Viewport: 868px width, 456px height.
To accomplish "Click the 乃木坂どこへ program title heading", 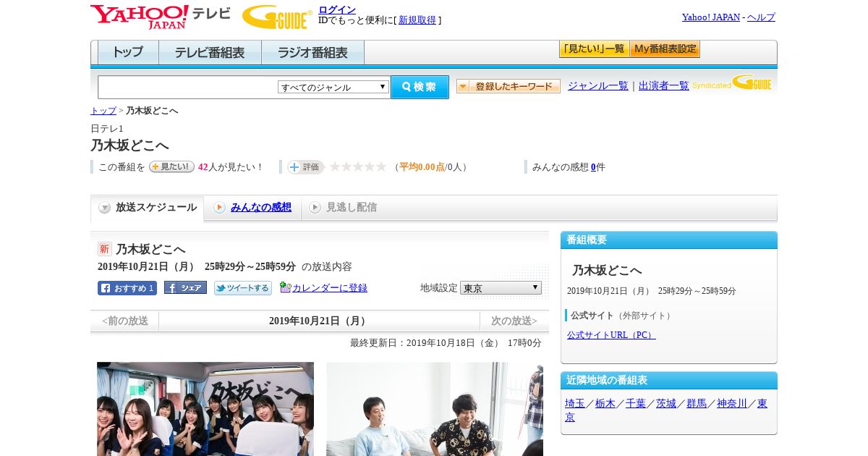I will [x=129, y=145].
